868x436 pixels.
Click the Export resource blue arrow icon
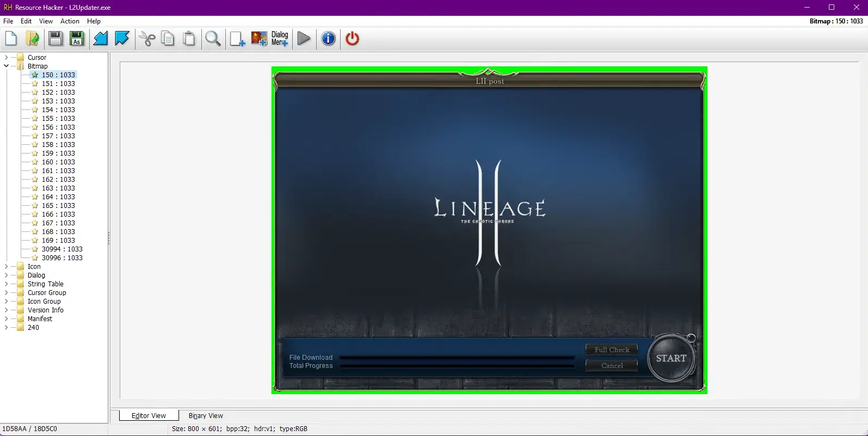(122, 39)
